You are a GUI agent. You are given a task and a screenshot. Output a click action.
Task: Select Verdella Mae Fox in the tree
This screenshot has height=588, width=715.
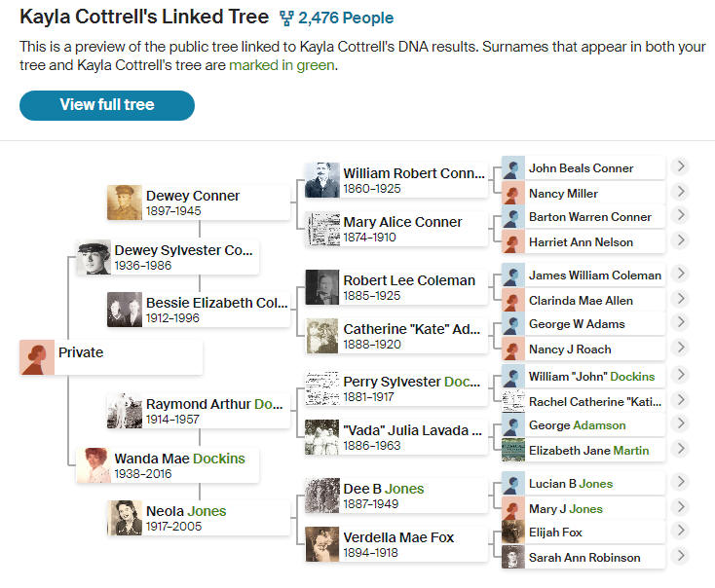click(x=396, y=544)
